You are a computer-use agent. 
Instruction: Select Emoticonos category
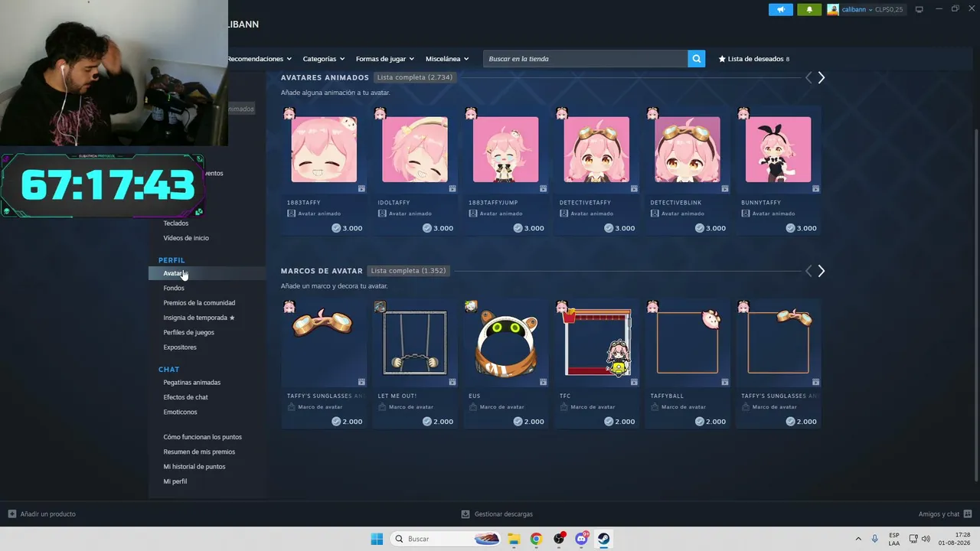[x=180, y=412]
